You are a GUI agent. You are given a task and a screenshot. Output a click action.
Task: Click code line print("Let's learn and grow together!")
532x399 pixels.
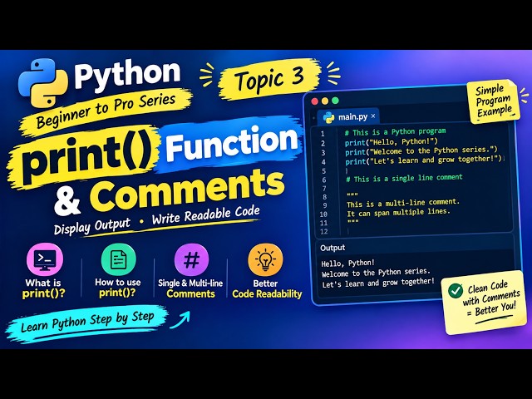click(423, 160)
